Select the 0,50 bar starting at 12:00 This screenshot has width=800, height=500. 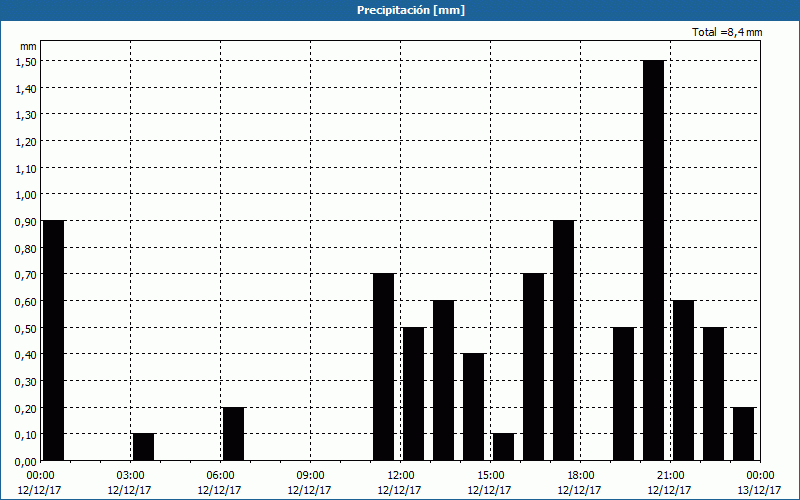point(414,394)
